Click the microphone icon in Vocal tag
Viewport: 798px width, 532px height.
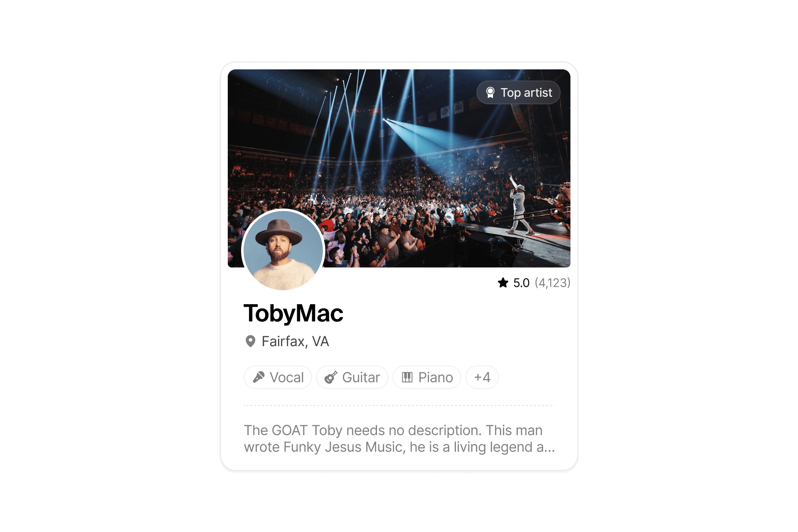(x=259, y=377)
